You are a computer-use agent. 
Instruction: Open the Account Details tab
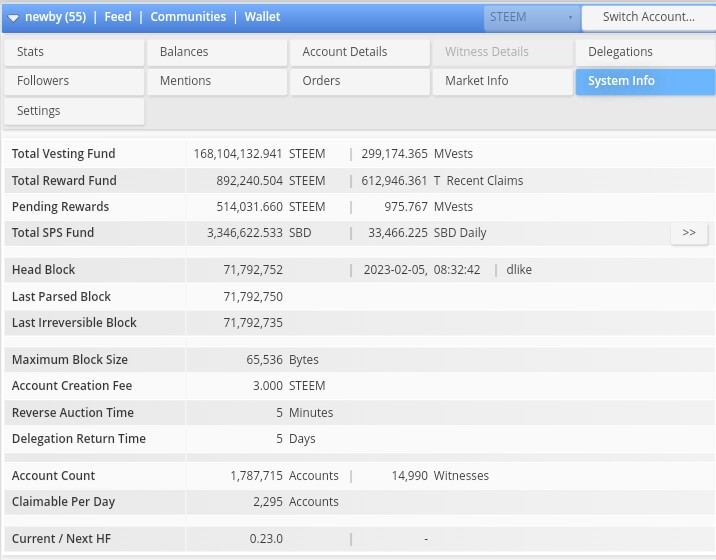(360, 52)
